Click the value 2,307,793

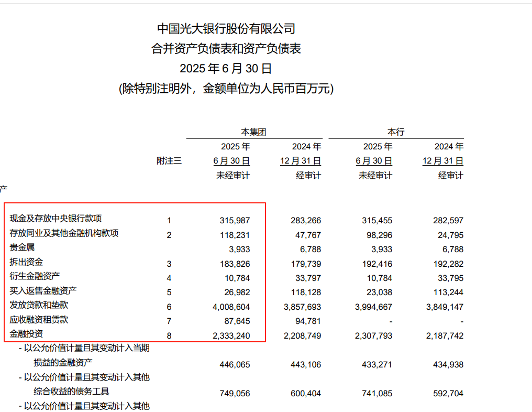pos(373,336)
